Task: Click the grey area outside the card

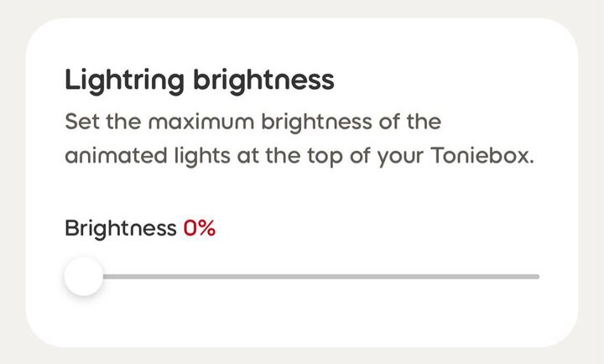Action: click(10, 10)
